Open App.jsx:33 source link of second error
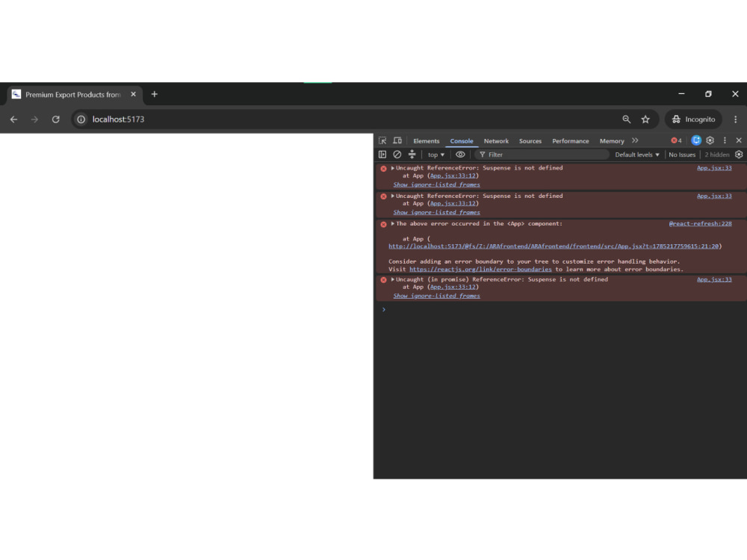 pos(714,196)
